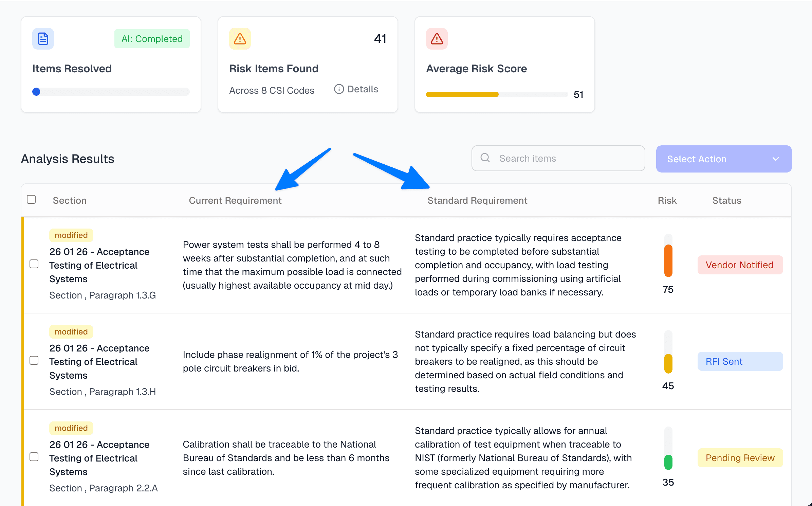Toggle the select-all checkbox in the table header
The width and height of the screenshot is (812, 506).
point(31,199)
